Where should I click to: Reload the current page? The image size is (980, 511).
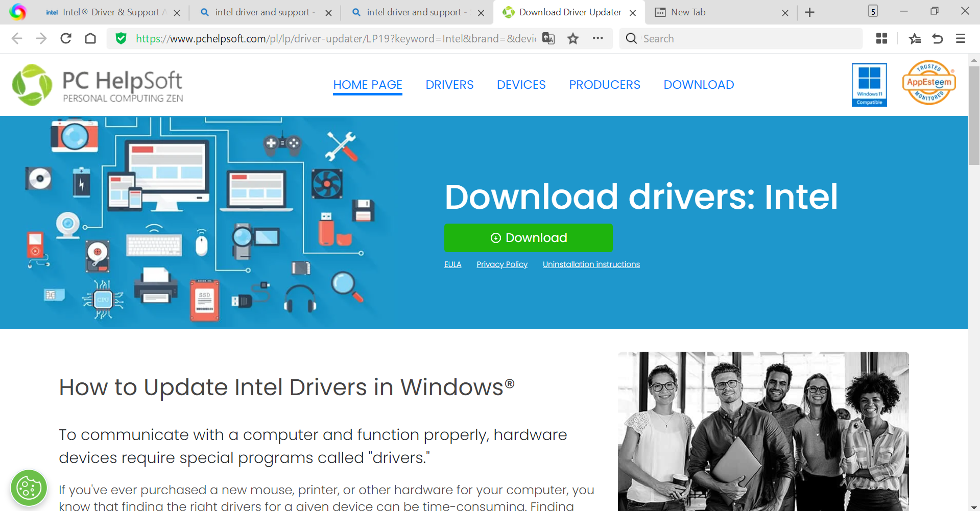(x=66, y=38)
